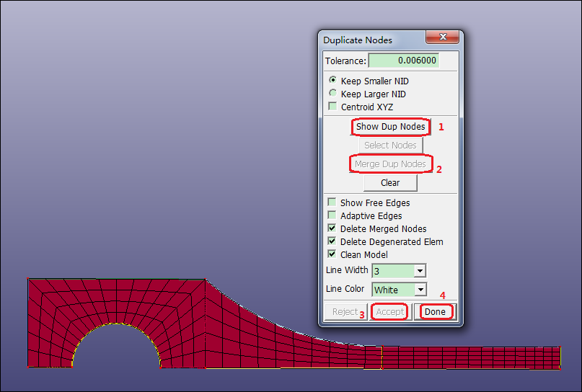Click Done to finish merging
This screenshot has height=392, width=582.
click(435, 312)
